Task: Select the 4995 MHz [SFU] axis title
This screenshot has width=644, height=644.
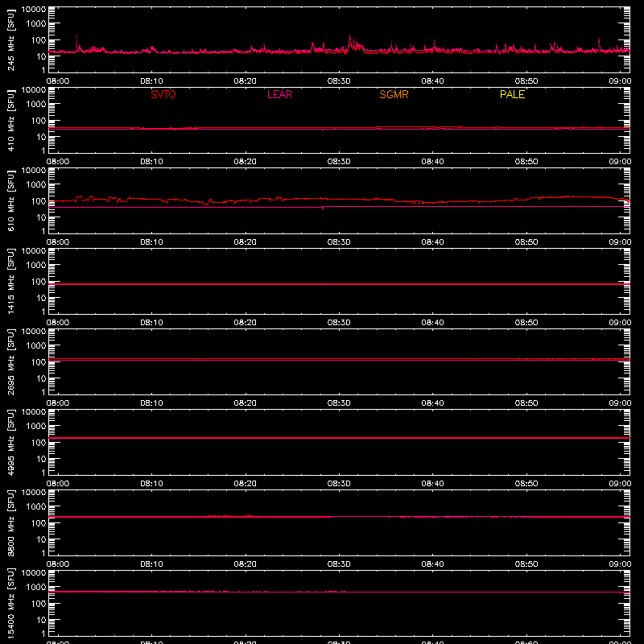Action: [11, 443]
